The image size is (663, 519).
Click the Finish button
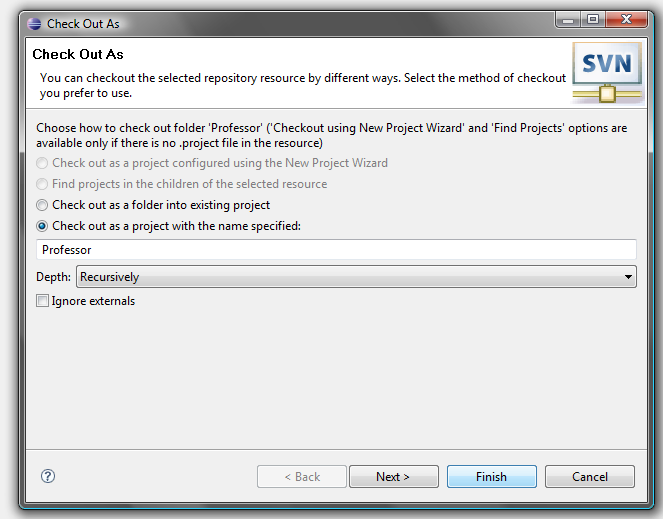(x=492, y=477)
